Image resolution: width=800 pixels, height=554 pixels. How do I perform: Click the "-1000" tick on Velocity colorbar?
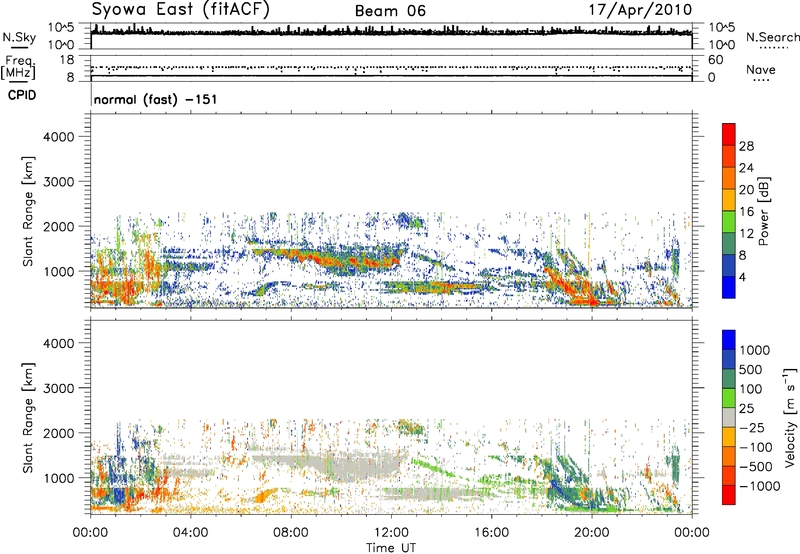tap(759, 486)
